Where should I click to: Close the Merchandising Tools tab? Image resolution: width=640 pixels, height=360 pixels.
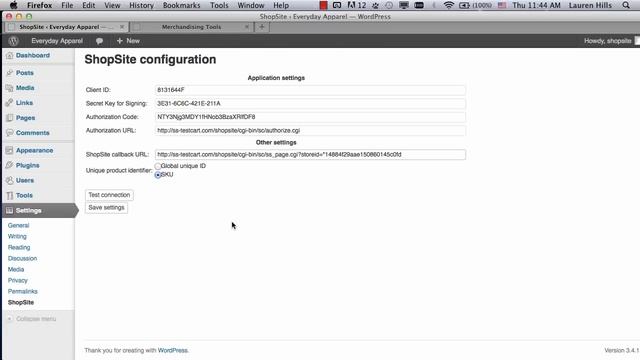click(x=247, y=27)
